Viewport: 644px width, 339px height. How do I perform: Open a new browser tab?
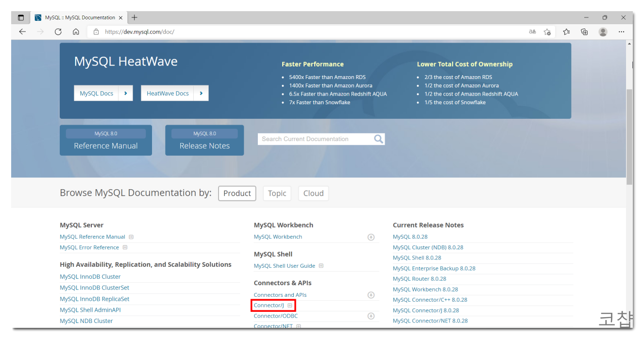(135, 17)
